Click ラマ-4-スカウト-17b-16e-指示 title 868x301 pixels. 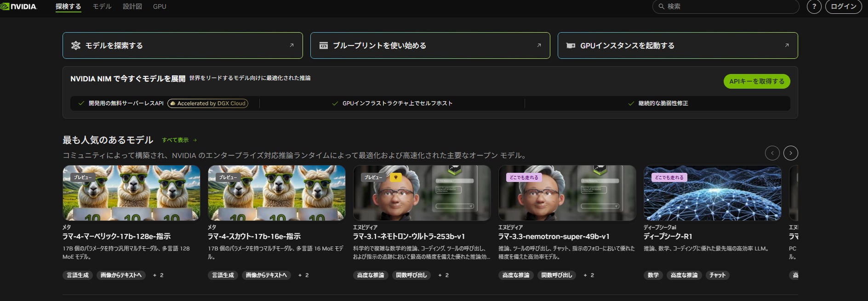click(254, 237)
